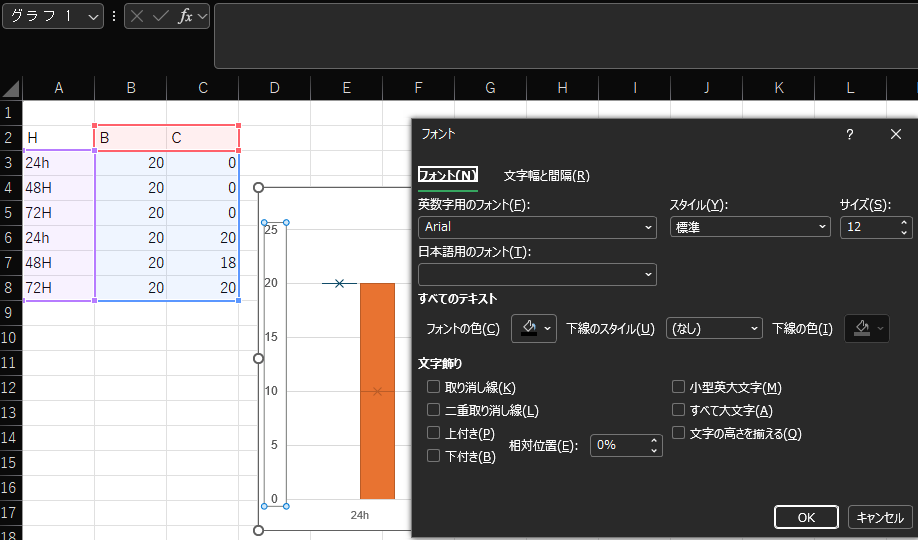The width and height of the screenshot is (918, 540).
Task: Click the vertical axis label 25
Action: [x=271, y=230]
